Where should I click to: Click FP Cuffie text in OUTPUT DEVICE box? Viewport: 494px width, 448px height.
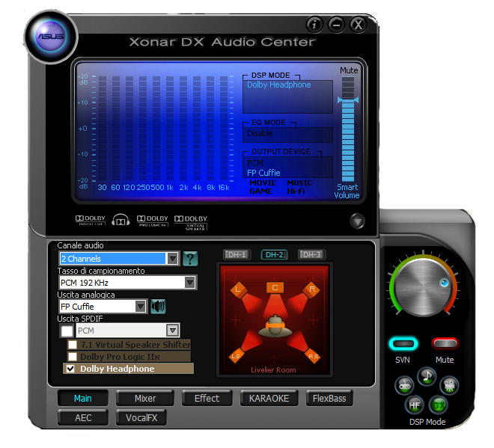(x=263, y=173)
